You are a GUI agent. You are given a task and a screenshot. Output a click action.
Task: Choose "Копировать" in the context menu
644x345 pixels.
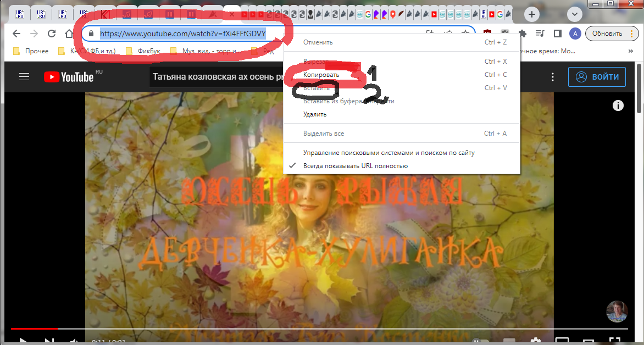pyautogui.click(x=321, y=75)
